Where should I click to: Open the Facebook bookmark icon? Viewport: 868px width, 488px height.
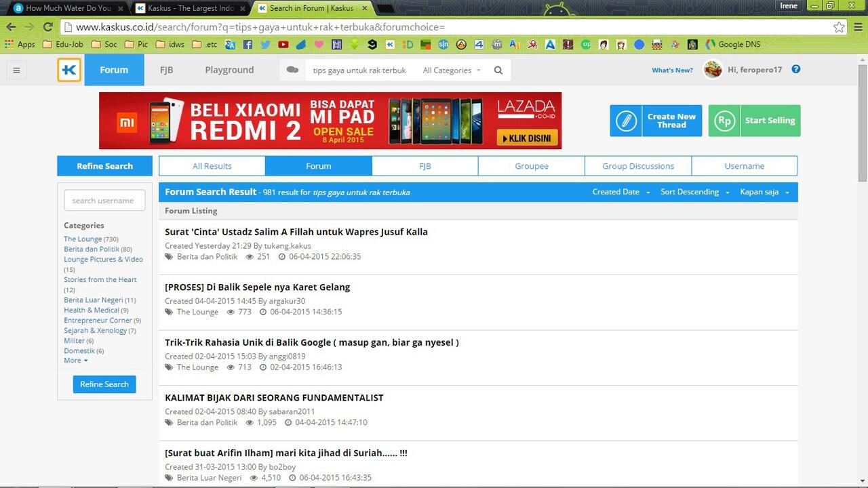pyautogui.click(x=248, y=45)
